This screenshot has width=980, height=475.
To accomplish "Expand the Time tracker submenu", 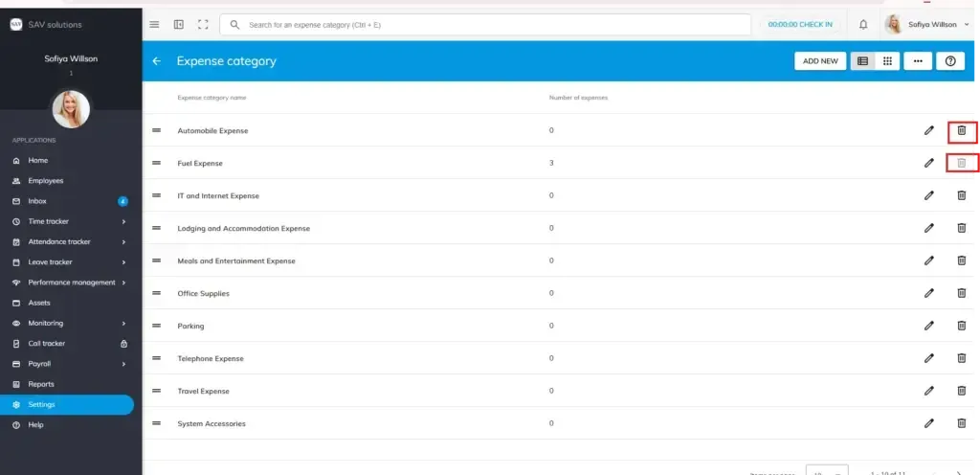I will pyautogui.click(x=123, y=222).
